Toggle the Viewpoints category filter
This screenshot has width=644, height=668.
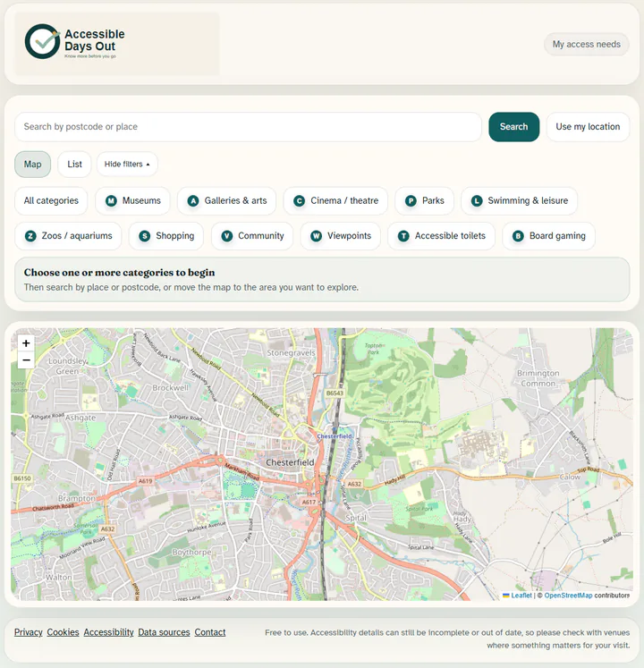(341, 236)
